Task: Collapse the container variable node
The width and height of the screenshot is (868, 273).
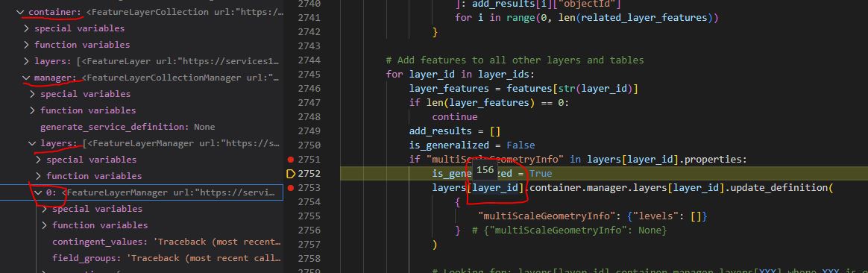Action: click(x=20, y=12)
